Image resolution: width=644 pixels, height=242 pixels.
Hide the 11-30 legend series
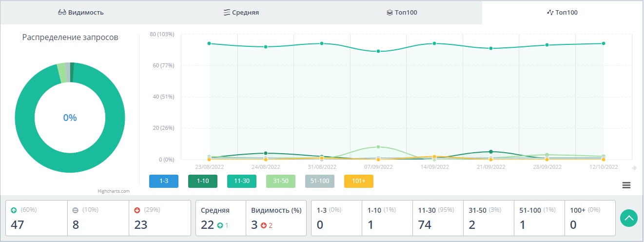[x=242, y=181]
